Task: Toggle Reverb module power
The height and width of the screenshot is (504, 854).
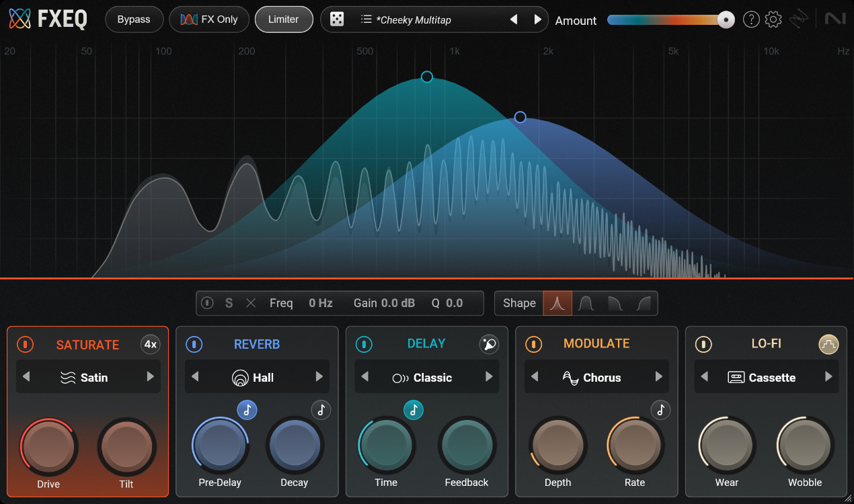Action: click(194, 345)
